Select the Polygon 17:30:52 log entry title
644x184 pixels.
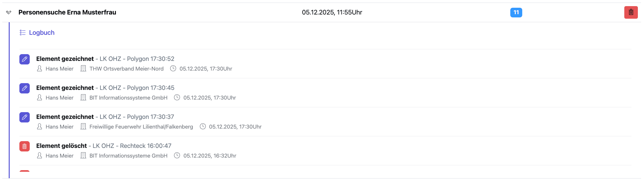105,59
